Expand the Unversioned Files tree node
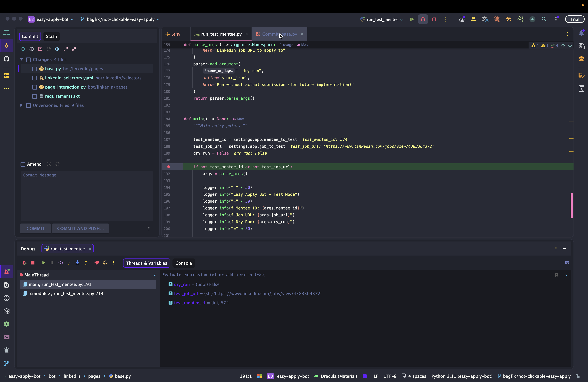Image resolution: width=588 pixels, height=382 pixels. pos(22,105)
